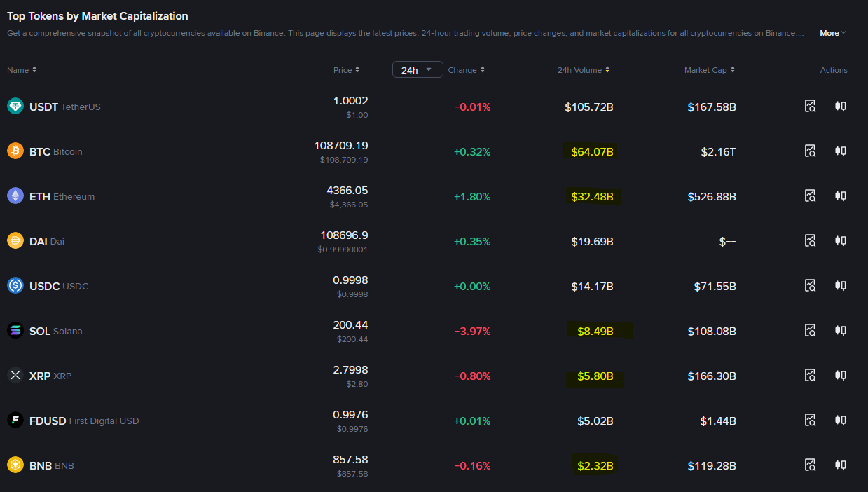This screenshot has width=868, height=492.
Task: Open FDUSD token detail icon
Action: [811, 421]
